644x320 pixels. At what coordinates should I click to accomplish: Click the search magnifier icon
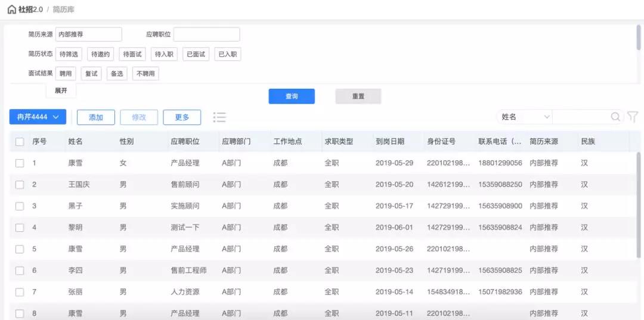(615, 117)
